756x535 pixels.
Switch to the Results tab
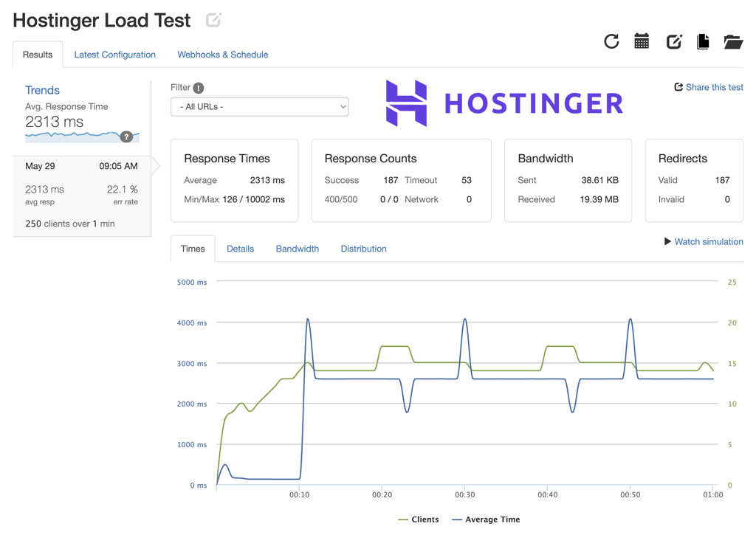click(x=38, y=55)
